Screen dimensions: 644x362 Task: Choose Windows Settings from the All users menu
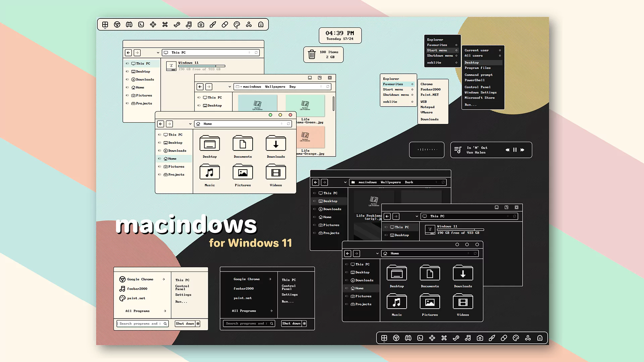click(x=481, y=92)
